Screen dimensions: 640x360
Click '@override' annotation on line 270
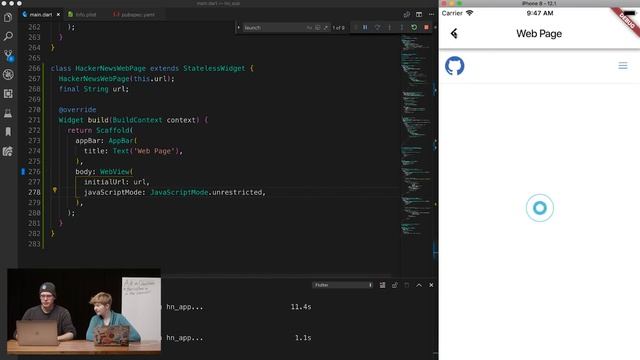[x=78, y=109]
